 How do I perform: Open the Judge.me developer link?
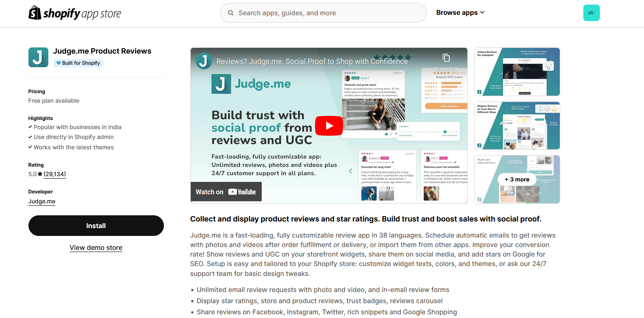(x=42, y=201)
